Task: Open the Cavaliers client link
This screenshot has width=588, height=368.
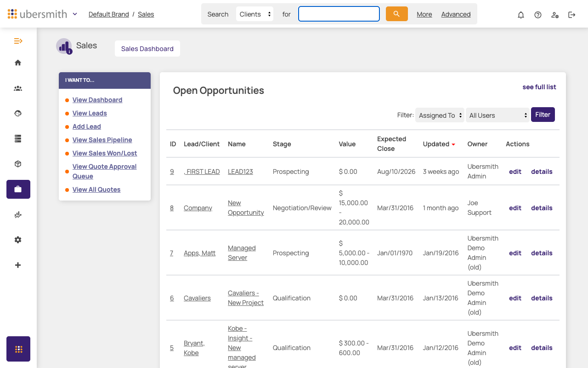Action: [x=197, y=298]
